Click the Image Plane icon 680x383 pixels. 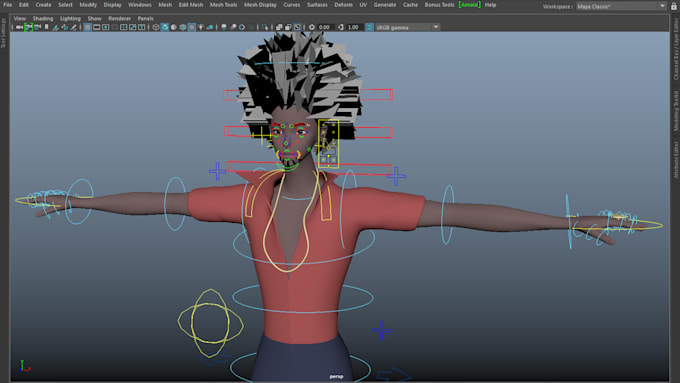56,27
